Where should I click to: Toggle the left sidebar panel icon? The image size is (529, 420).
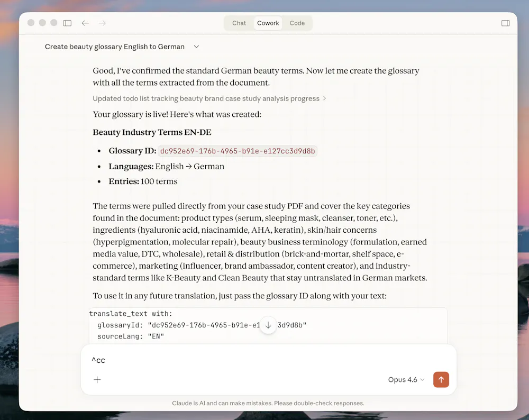coord(68,23)
